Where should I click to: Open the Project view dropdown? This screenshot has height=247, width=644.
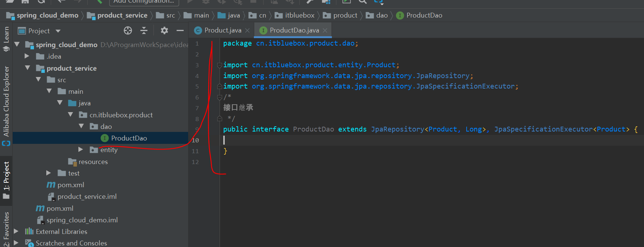point(58,31)
